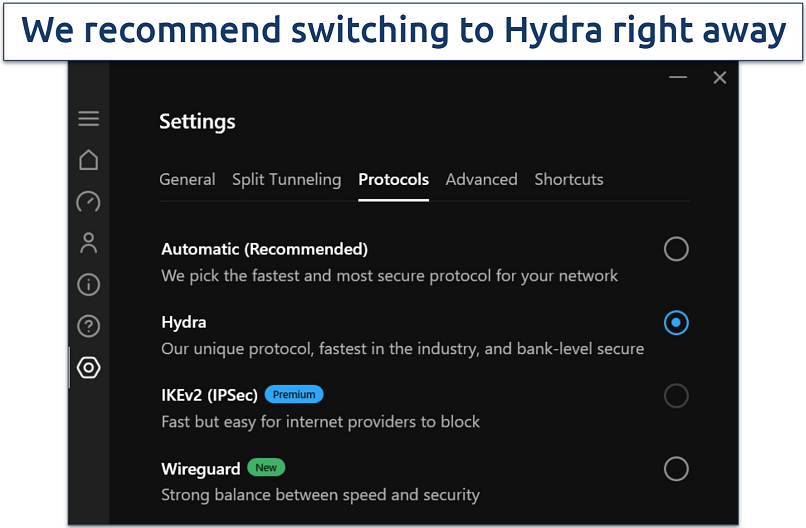The image size is (806, 528).
Task: Open the hamburger menu in sidebar
Action: click(x=88, y=119)
